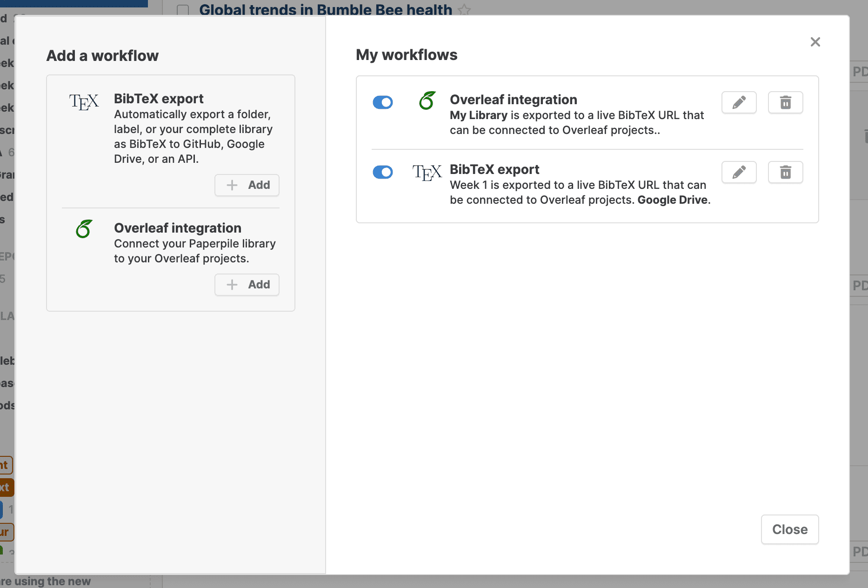The height and width of the screenshot is (588, 868).
Task: Add a new BibTeX export workflow
Action: click(x=247, y=185)
